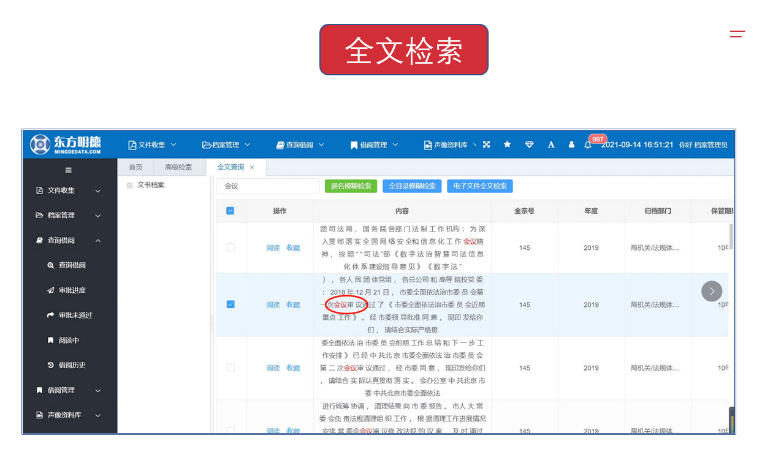
Task: Click the diamond icon in top bar
Action: coord(529,144)
